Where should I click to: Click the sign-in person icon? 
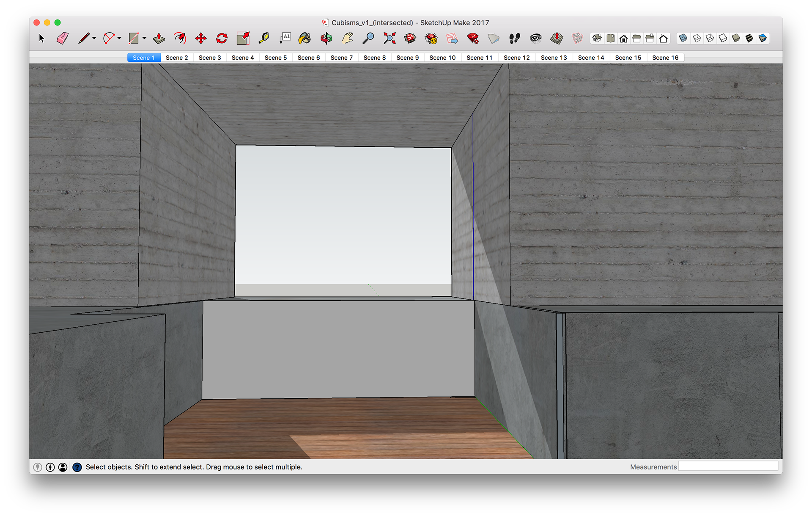click(x=63, y=467)
